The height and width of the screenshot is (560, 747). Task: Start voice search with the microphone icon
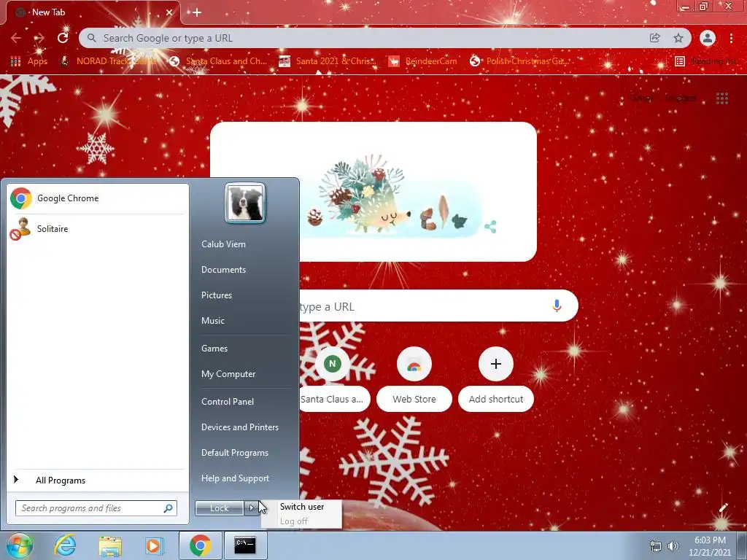tap(557, 306)
